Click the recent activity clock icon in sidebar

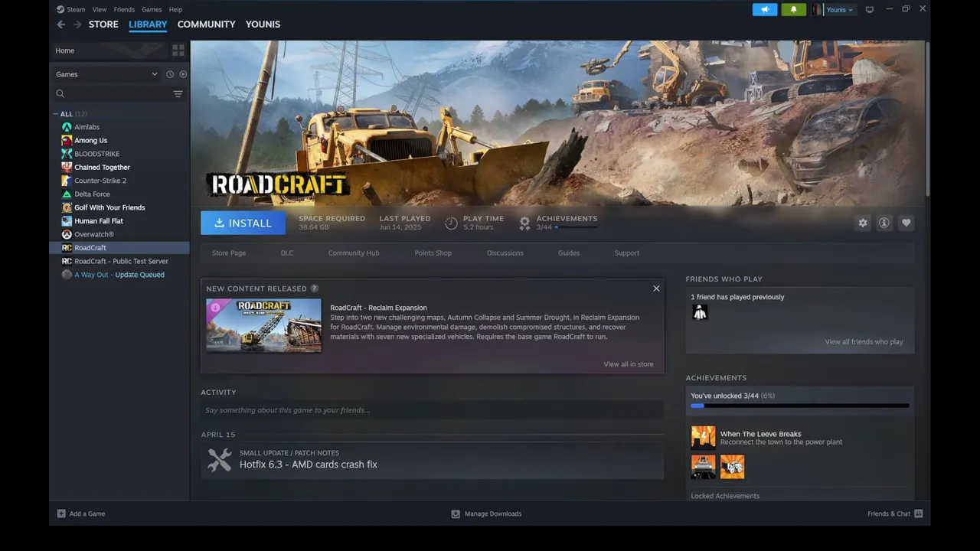coord(170,74)
